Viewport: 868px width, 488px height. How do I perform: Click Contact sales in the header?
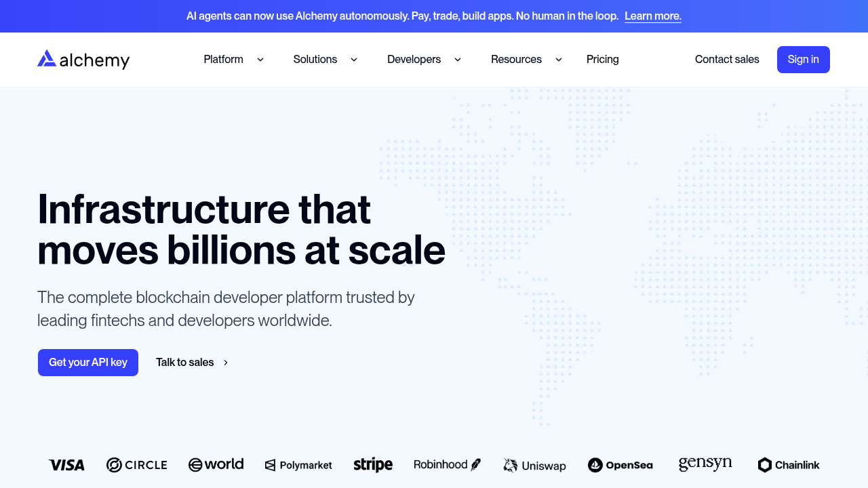tap(727, 60)
